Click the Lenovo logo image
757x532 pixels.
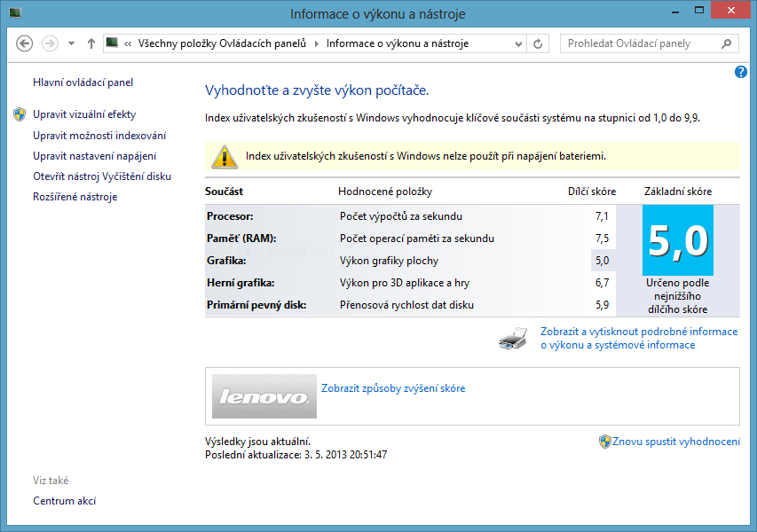click(x=264, y=396)
